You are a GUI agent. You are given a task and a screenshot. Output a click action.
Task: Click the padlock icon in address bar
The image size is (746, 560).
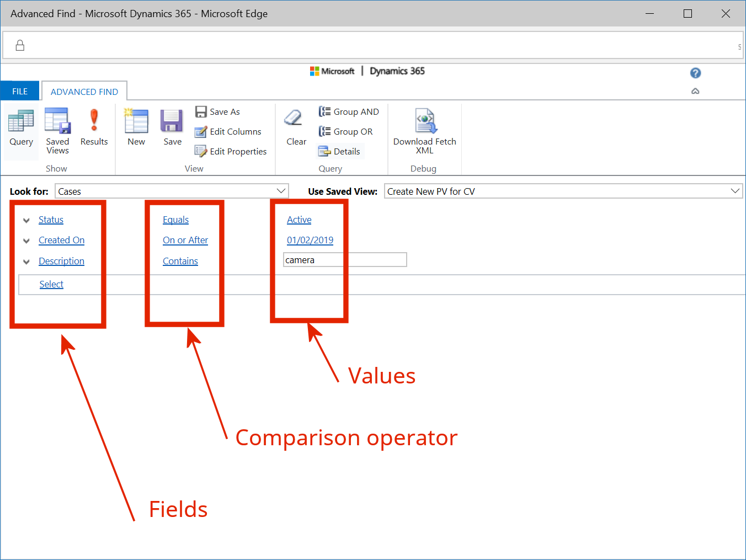[x=20, y=45]
